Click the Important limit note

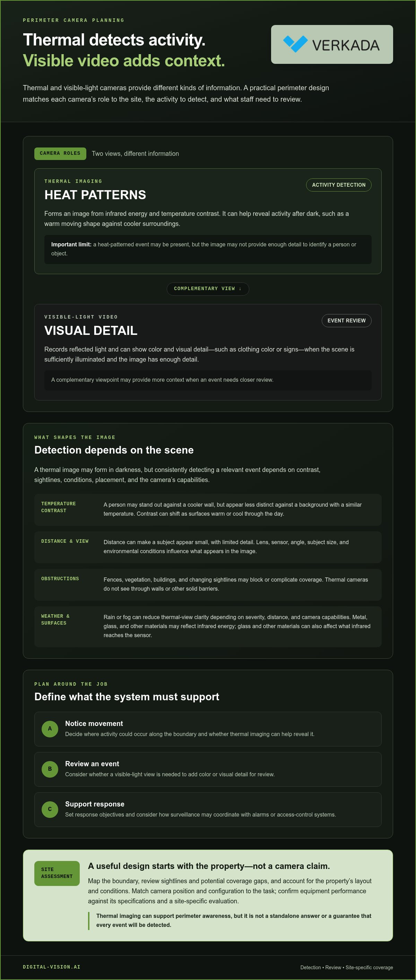[208, 249]
